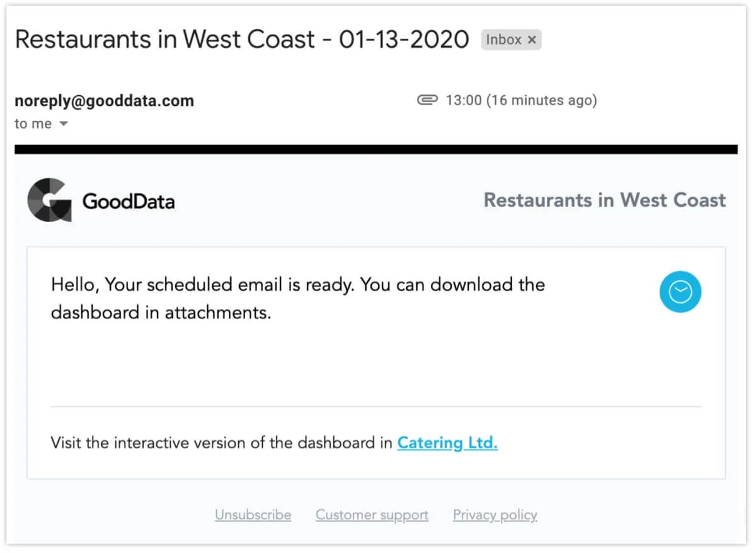Click the Inbox label tag
Screen dimensions: 756x553
(503, 40)
